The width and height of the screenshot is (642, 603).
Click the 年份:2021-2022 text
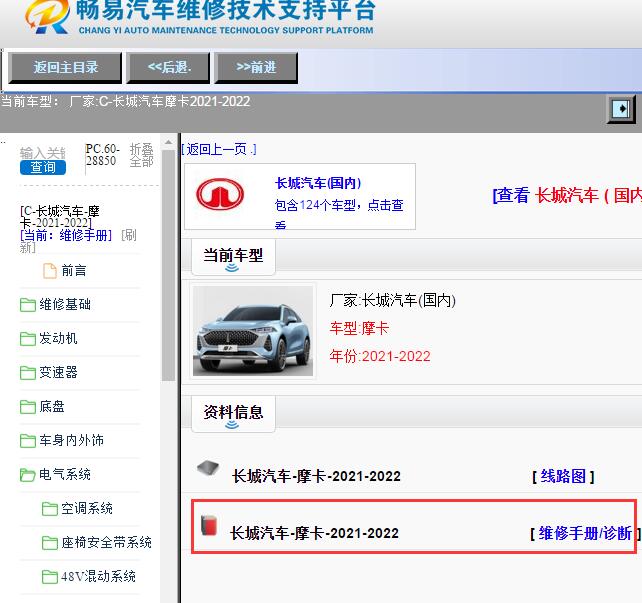pos(380,356)
